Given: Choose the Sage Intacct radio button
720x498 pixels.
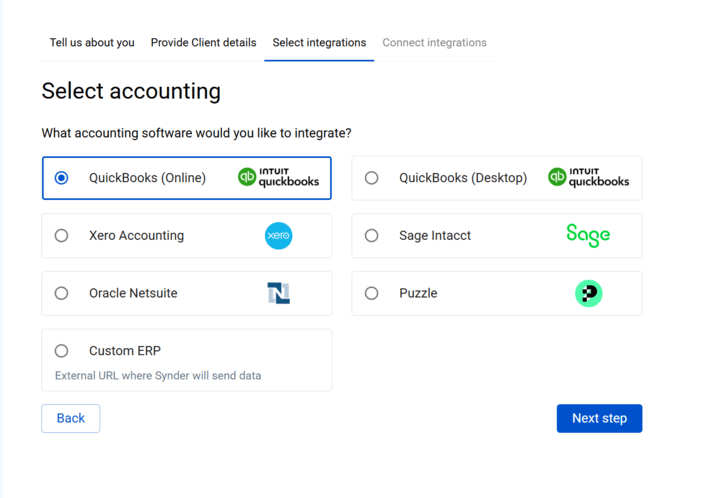Looking at the screenshot, I should (x=371, y=235).
